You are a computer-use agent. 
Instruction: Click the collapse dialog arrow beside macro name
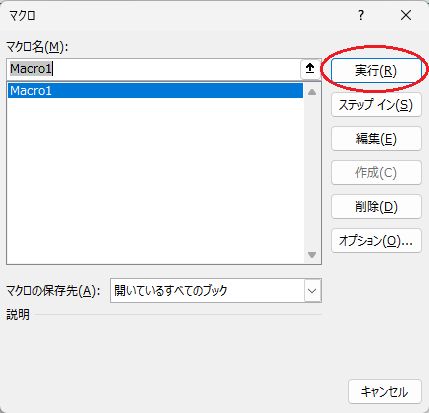(310, 69)
